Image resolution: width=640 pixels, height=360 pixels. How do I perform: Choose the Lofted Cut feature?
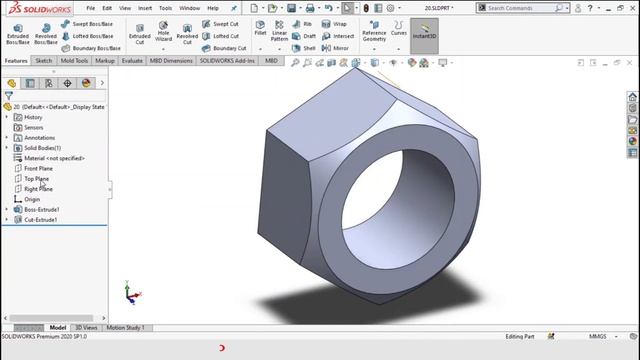point(220,36)
